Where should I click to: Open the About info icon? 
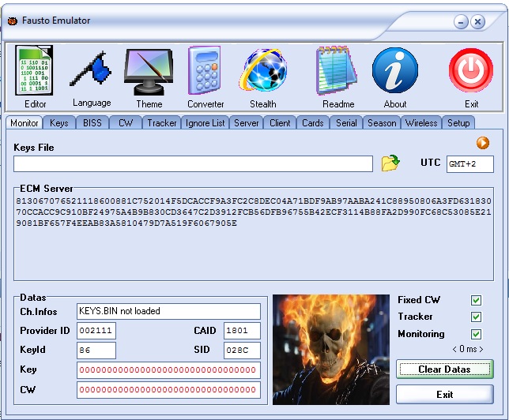tap(394, 70)
